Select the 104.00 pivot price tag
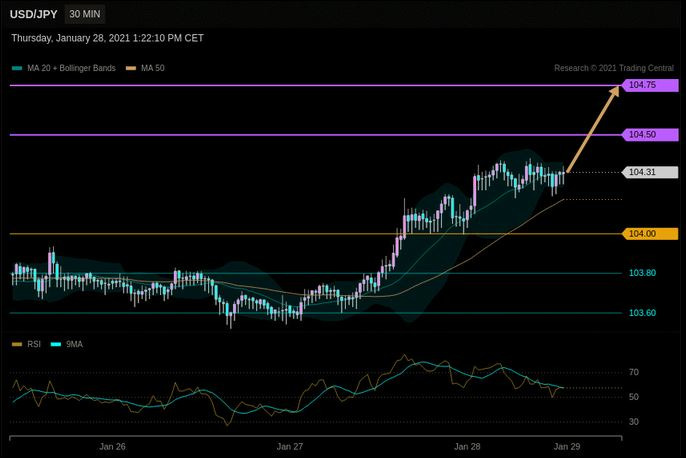The height and width of the screenshot is (458, 686). pyautogui.click(x=650, y=234)
